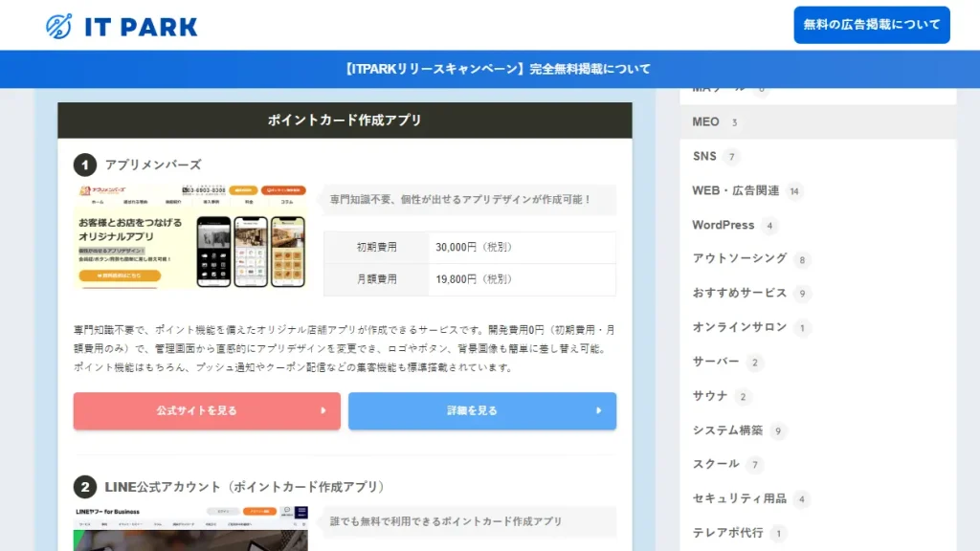This screenshot has width=980, height=551.
Task: Click the 30,000円（税別） initial cost cell
Action: [522, 248]
